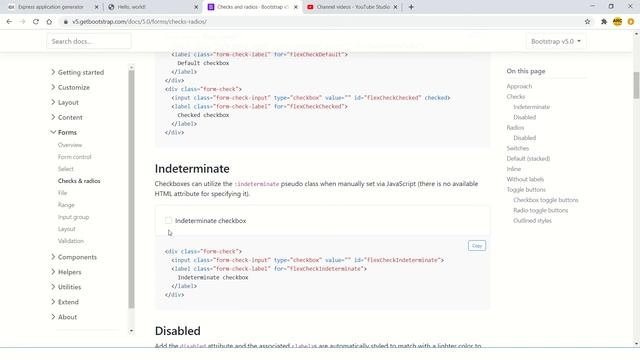This screenshot has height=360, width=640.
Task: Jump to Checks section
Action: tap(516, 97)
